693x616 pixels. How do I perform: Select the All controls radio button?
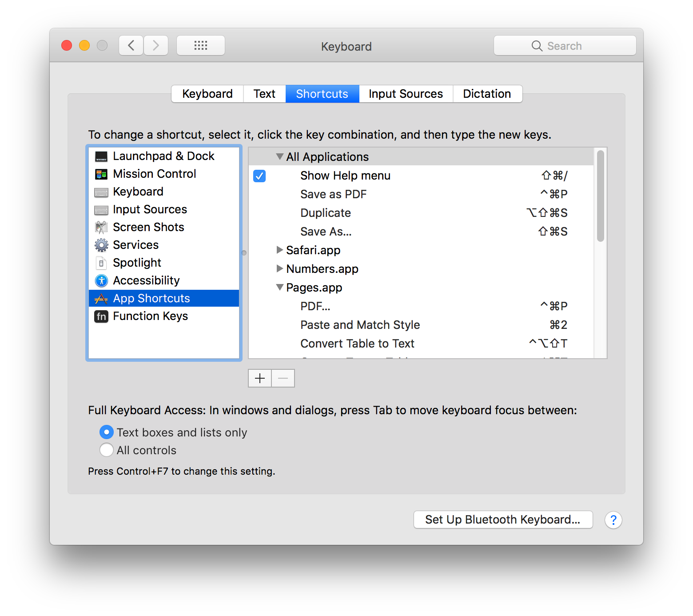coord(107,450)
